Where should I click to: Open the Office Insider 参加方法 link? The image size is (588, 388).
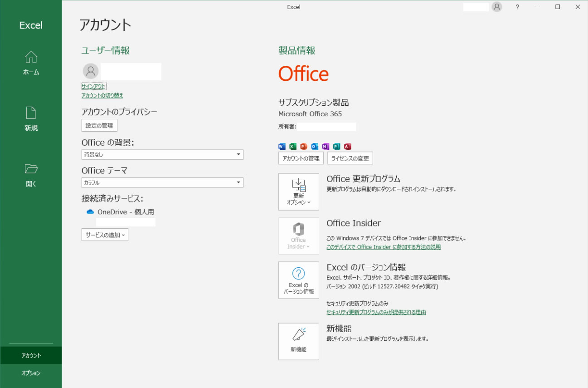click(x=384, y=247)
